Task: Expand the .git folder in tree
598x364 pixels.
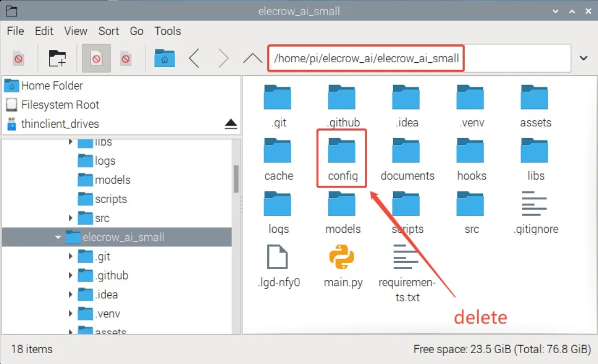Action: [70, 257]
